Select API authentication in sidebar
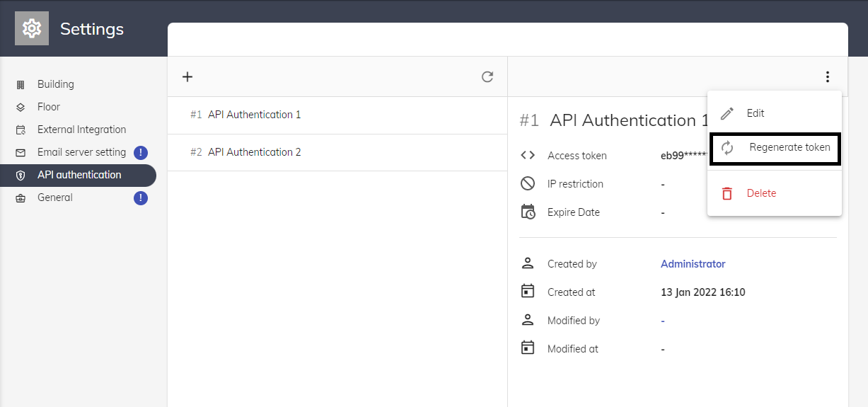The image size is (868, 407). (x=79, y=175)
